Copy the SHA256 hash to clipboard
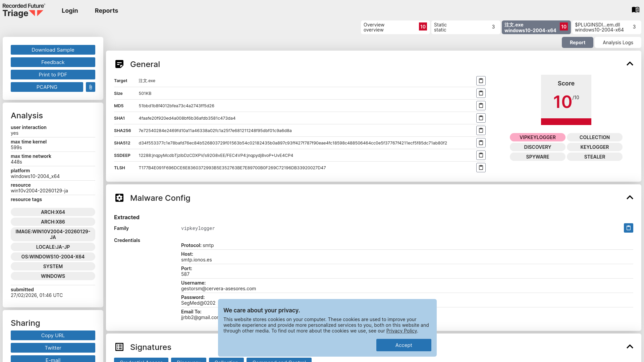This screenshot has width=644, height=362. click(x=481, y=130)
